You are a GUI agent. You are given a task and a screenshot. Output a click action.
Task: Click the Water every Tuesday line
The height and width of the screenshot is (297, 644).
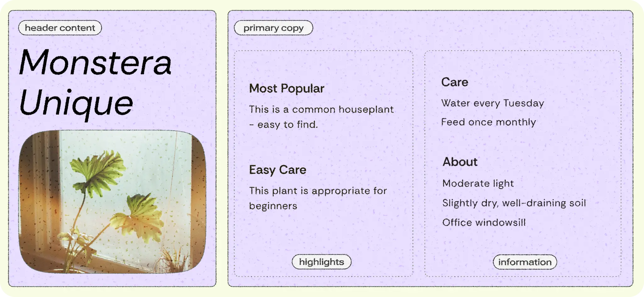pyautogui.click(x=493, y=103)
